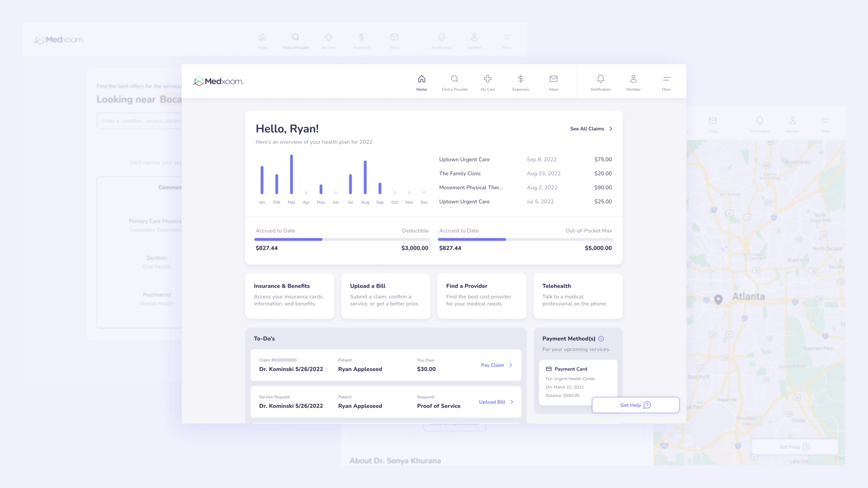The height and width of the screenshot is (488, 868).
Task: Click blurred Get Help button in map window
Action: point(795,447)
